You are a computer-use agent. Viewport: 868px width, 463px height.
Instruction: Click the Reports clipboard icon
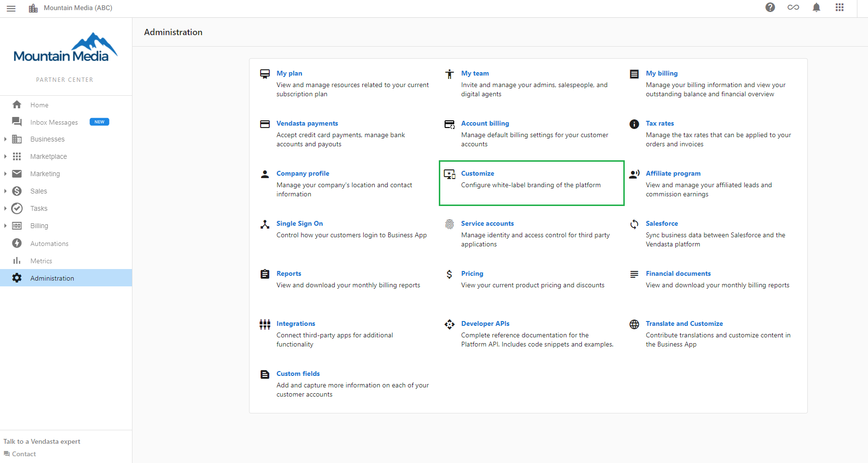coord(265,274)
